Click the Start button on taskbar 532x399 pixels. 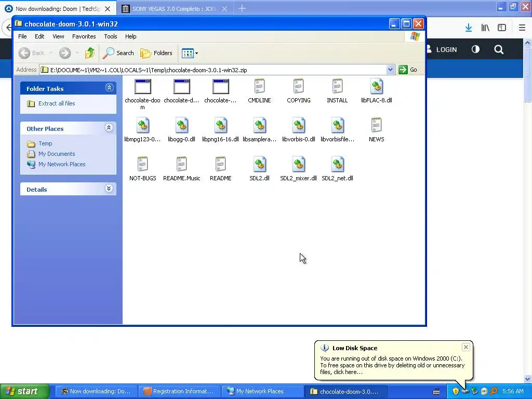point(24,391)
